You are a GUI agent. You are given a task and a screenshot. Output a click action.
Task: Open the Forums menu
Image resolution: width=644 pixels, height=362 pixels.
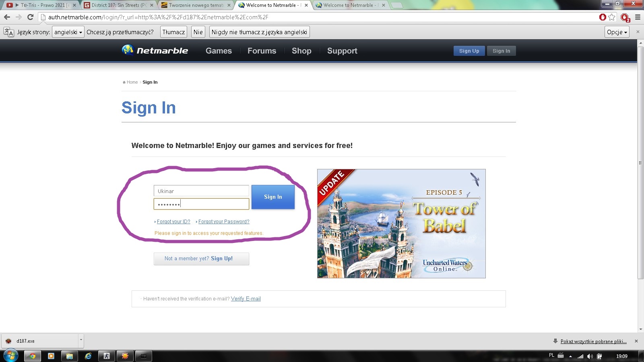tap(262, 51)
